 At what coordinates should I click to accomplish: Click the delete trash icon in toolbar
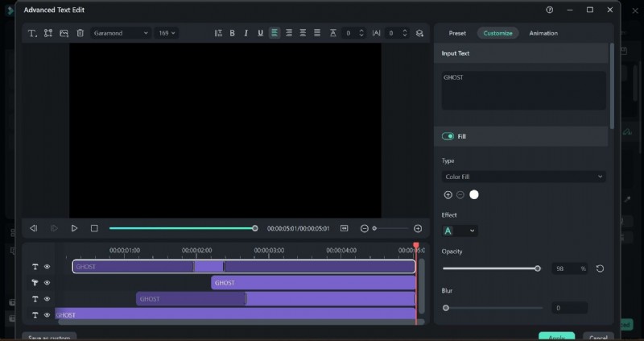(x=80, y=33)
